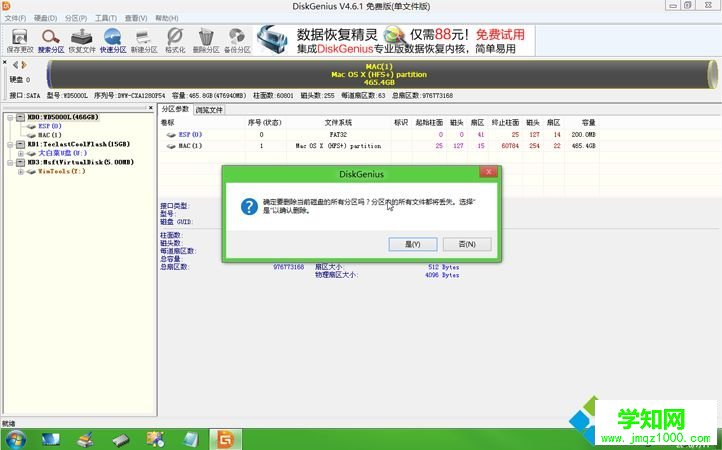This screenshot has width=722, height=450.
Task: Click the 终止柱面 column header
Action: pyautogui.click(x=505, y=123)
